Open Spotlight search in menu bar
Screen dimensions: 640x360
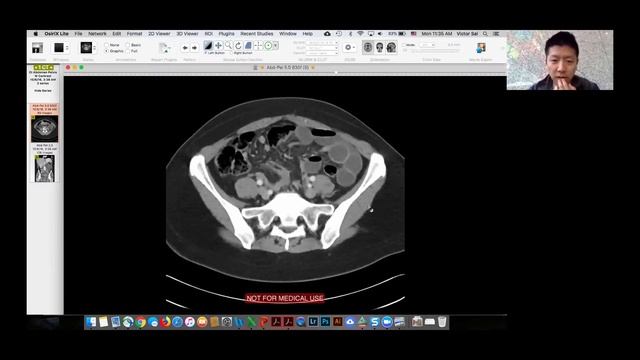coord(485,34)
